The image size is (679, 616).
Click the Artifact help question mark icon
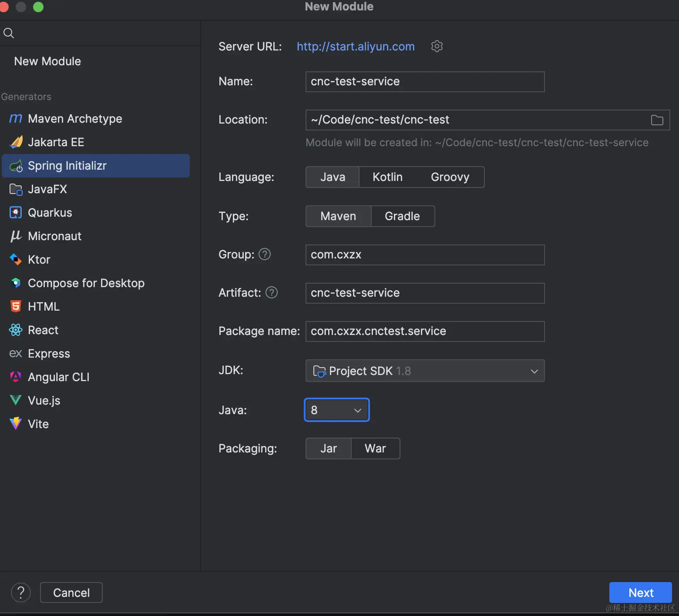[x=272, y=292]
